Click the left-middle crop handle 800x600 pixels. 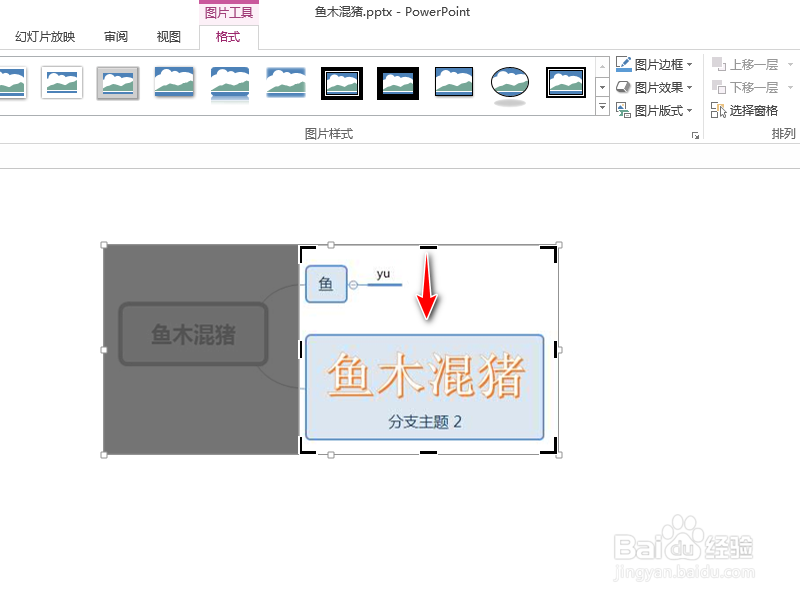301,349
